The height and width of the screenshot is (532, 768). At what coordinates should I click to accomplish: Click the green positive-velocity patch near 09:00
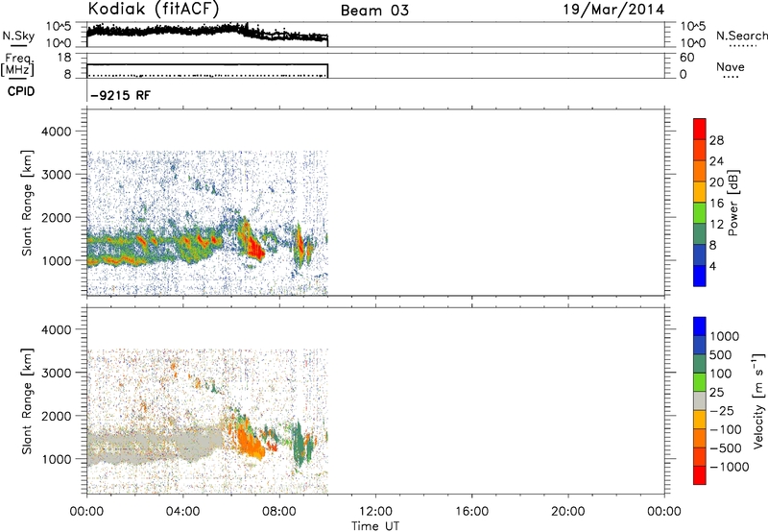click(x=298, y=444)
